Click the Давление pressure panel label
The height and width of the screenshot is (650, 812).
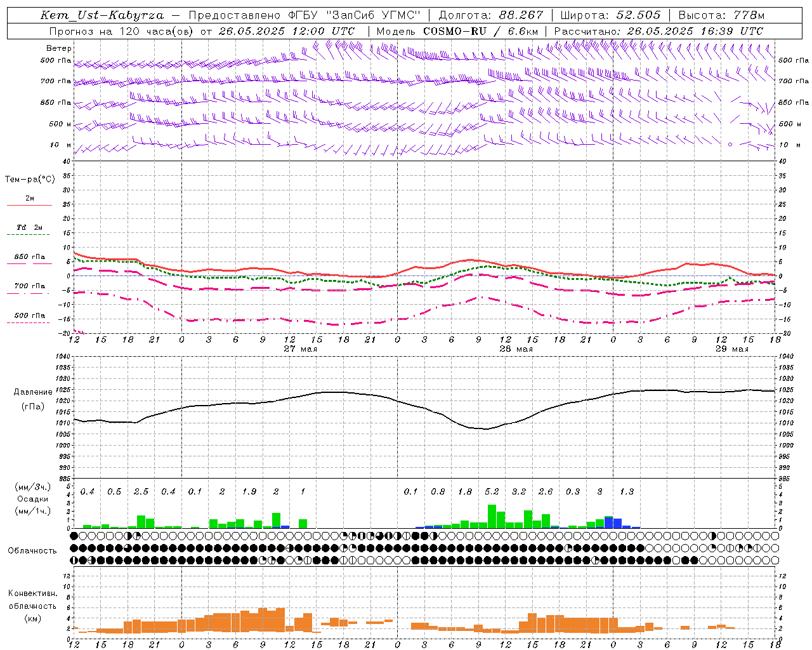click(x=33, y=392)
